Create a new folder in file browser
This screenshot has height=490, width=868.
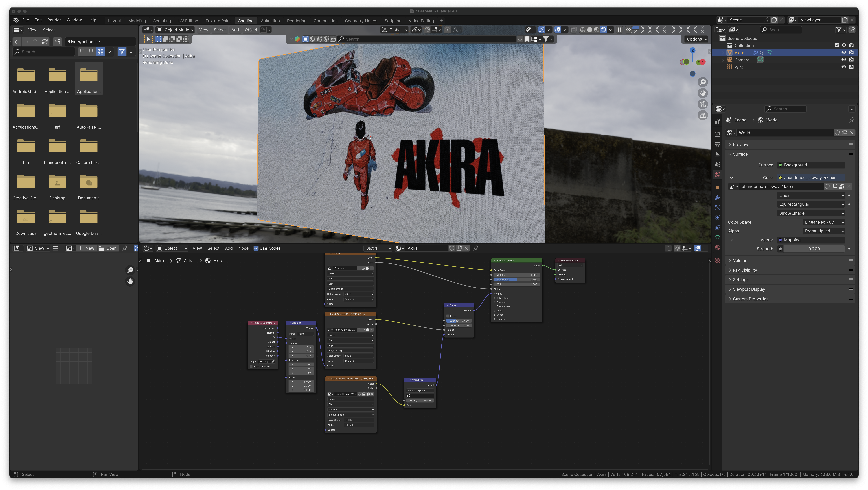point(57,42)
